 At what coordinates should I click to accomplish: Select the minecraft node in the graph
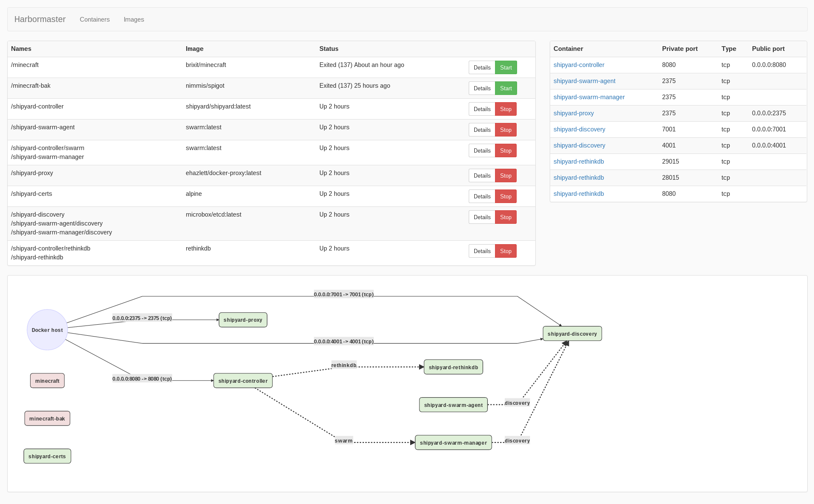[47, 380]
